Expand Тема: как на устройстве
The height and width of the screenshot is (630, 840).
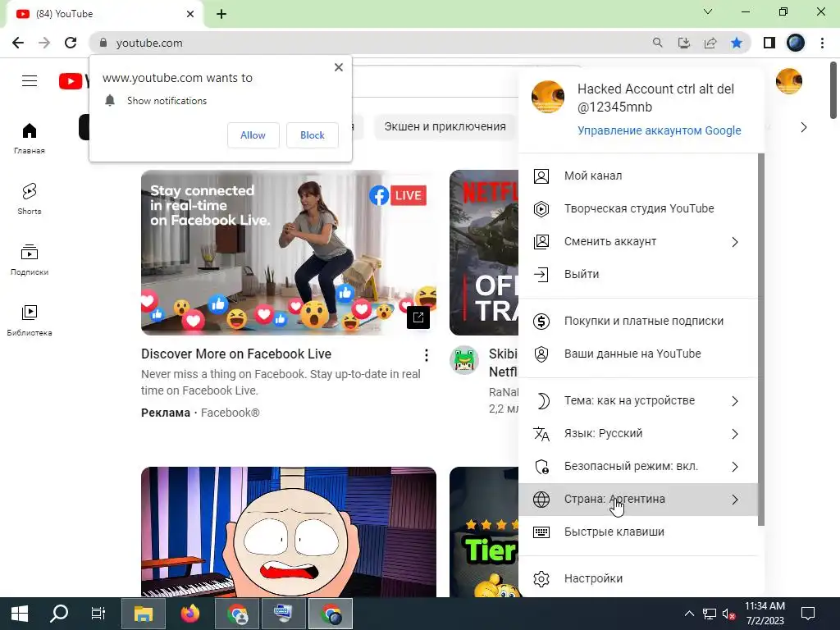click(638, 400)
